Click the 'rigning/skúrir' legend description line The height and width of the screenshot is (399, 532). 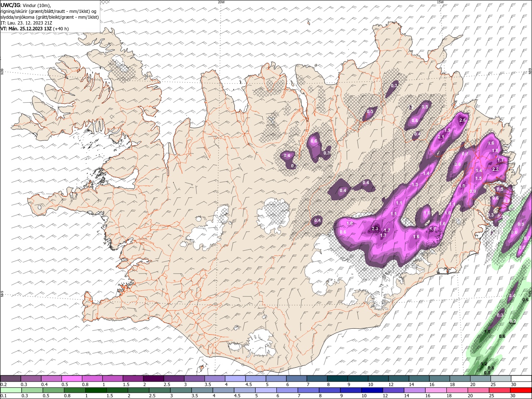click(49, 11)
